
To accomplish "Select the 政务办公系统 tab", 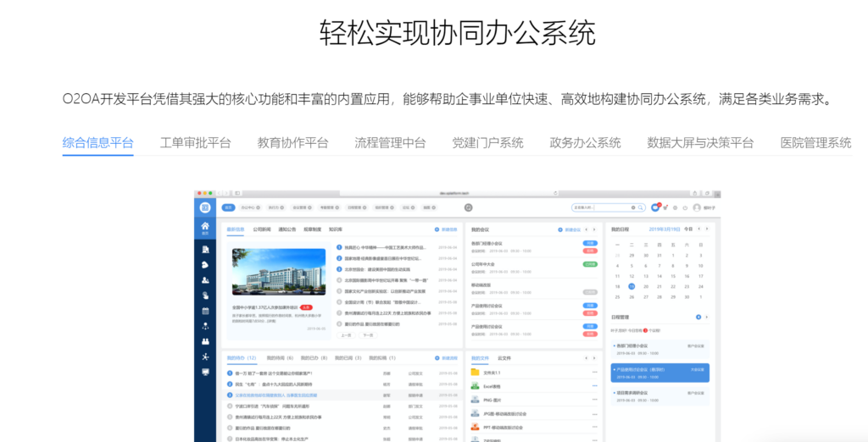I will click(x=585, y=143).
